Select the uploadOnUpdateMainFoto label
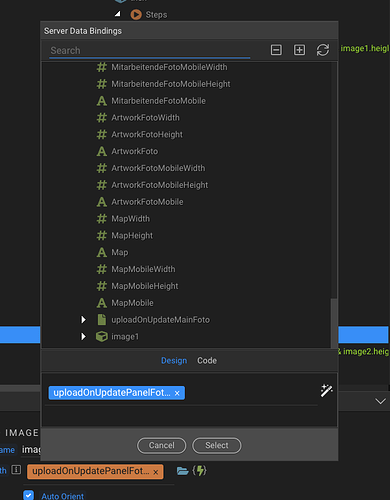This screenshot has width=390, height=500. (x=160, y=320)
